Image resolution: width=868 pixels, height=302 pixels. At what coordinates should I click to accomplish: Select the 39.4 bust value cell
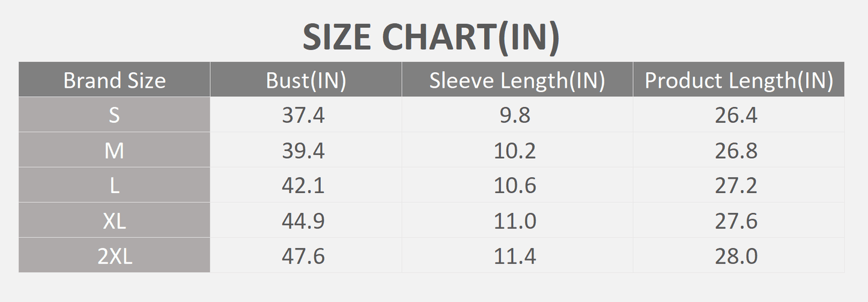(x=306, y=150)
